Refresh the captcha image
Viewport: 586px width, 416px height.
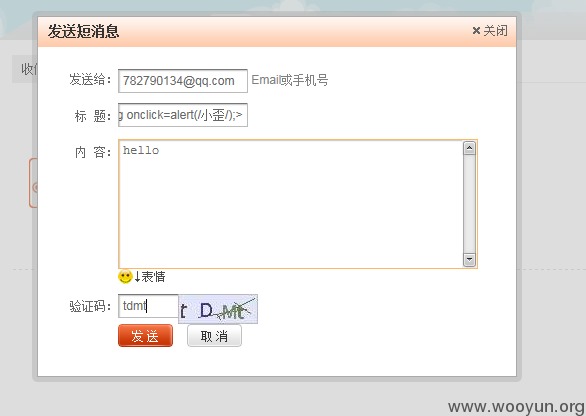pyautogui.click(x=218, y=309)
